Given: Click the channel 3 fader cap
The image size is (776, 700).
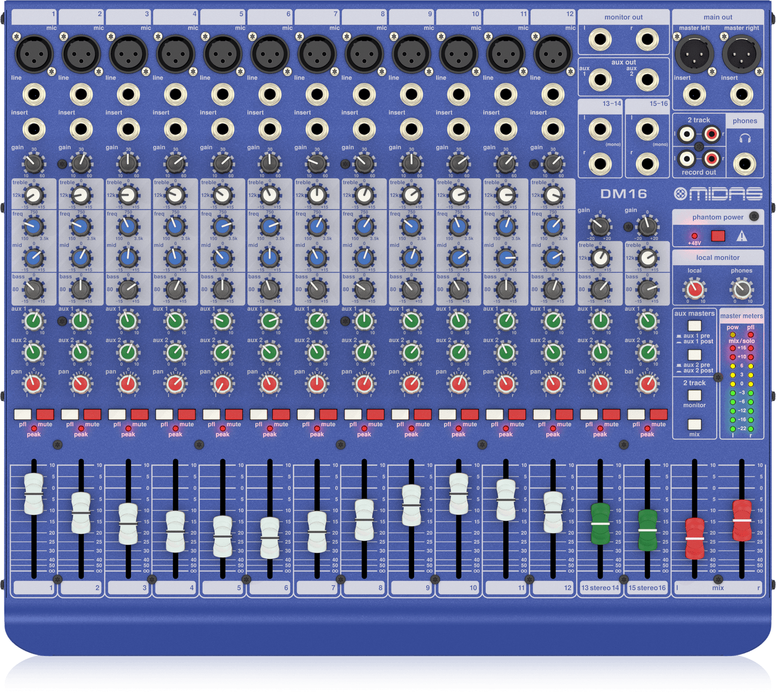Looking at the screenshot, I should click(128, 523).
